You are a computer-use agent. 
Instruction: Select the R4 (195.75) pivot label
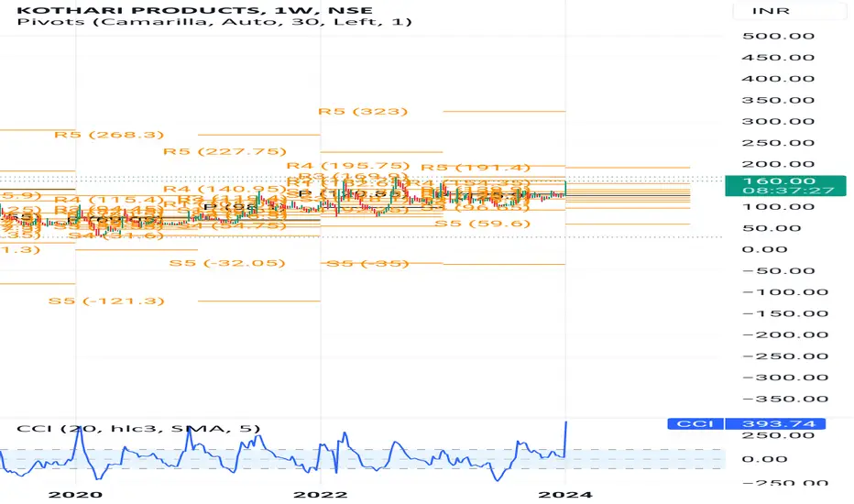coord(348,165)
